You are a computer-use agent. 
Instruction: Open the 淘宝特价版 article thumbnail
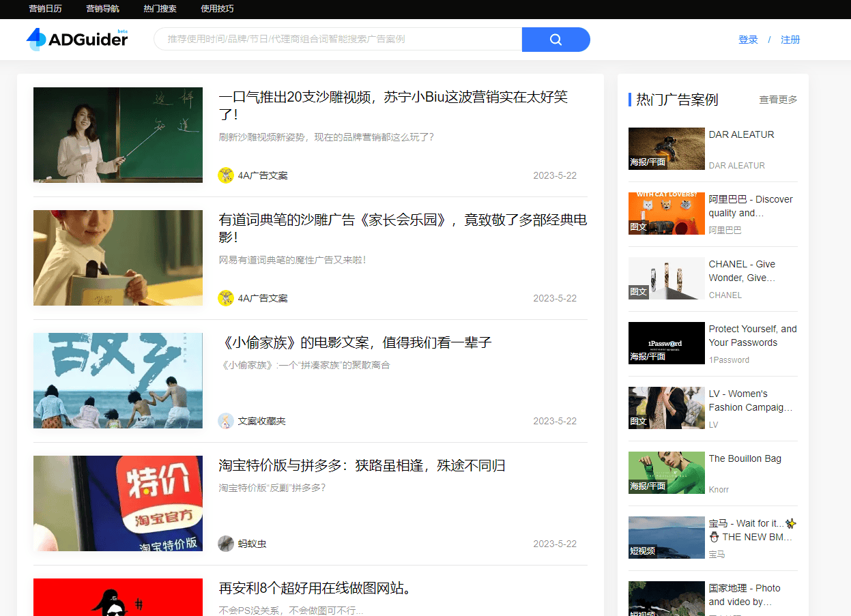118,503
